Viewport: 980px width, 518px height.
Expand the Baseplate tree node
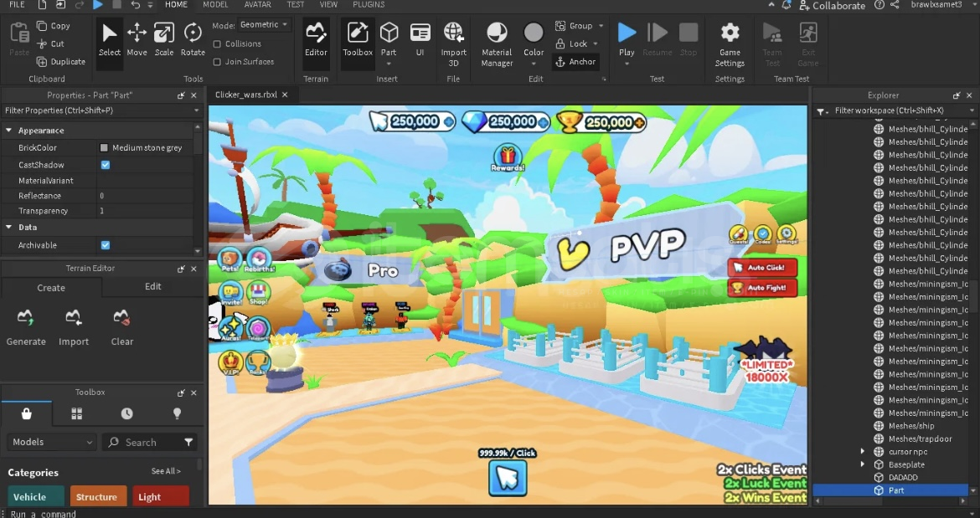click(x=863, y=464)
